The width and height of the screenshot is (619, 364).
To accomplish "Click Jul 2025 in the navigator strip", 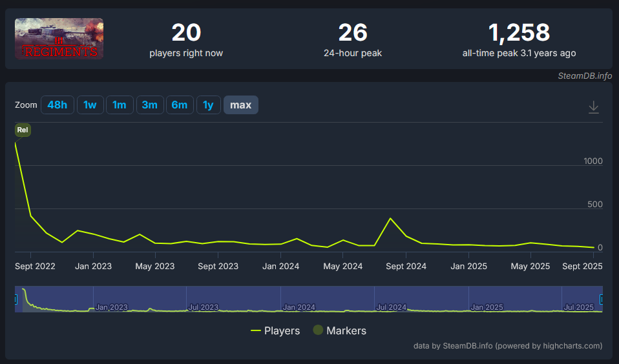I will coord(579,307).
